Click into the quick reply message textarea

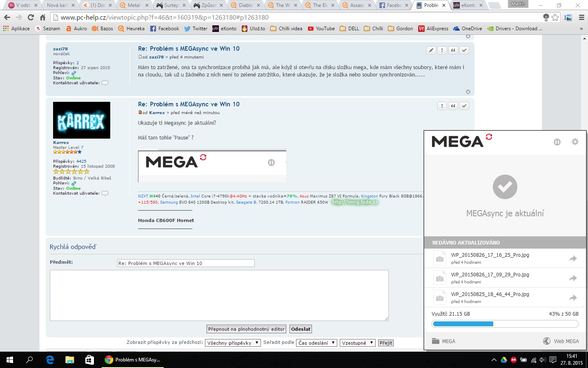click(219, 295)
